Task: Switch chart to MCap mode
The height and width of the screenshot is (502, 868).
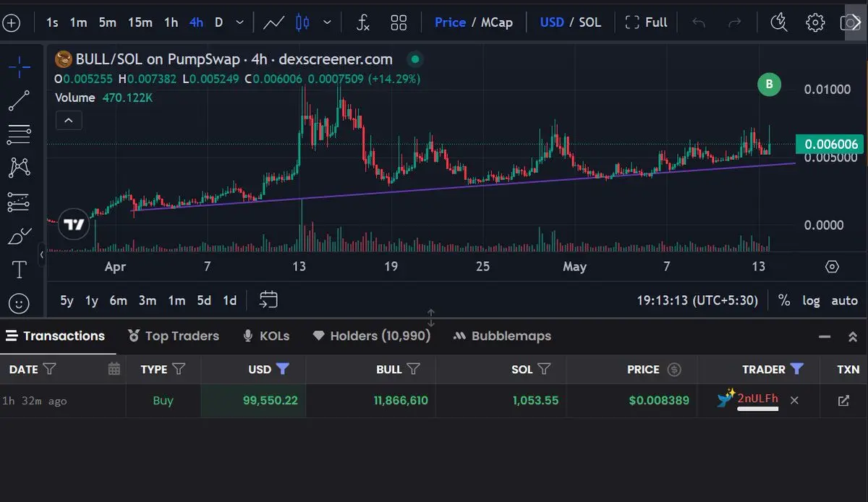Action: 497,22
